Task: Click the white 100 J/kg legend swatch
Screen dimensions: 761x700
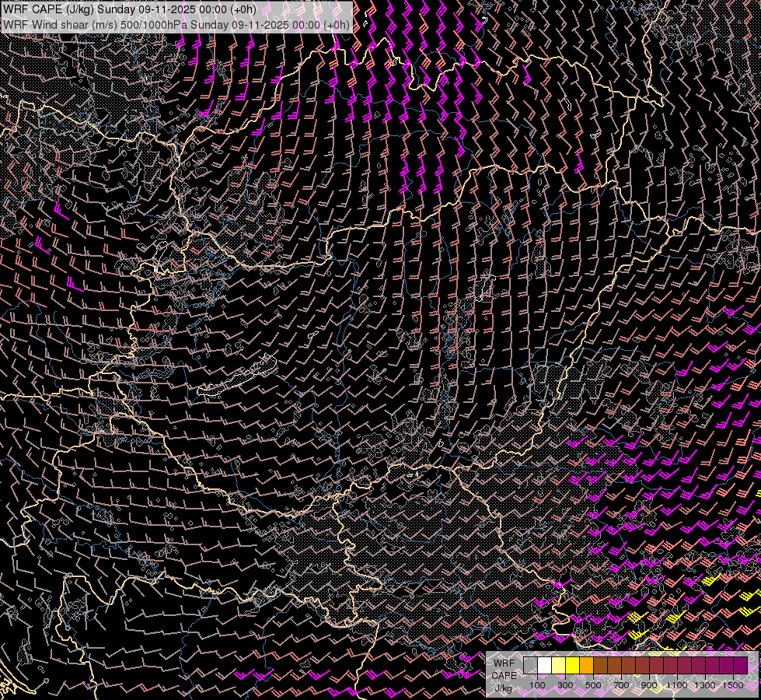Action: pos(544,666)
